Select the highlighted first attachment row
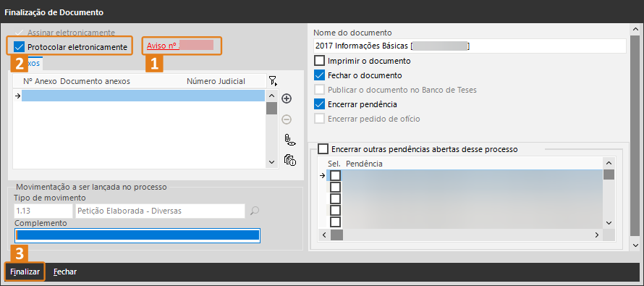Viewport: 644px width, 286px height. point(143,96)
